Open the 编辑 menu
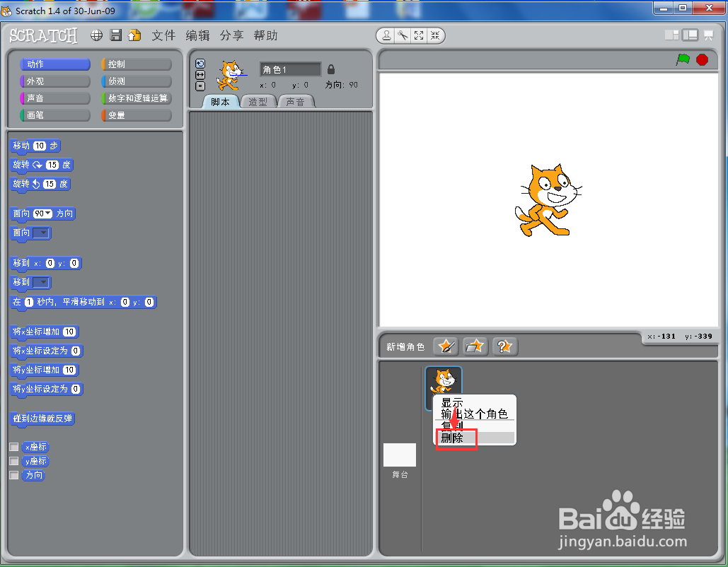This screenshot has width=728, height=567. click(198, 35)
